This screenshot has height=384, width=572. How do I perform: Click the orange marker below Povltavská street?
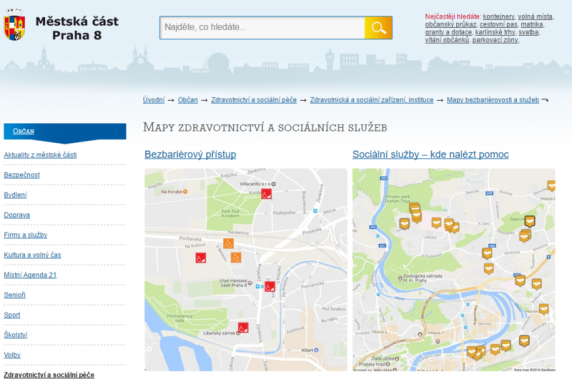229,243
